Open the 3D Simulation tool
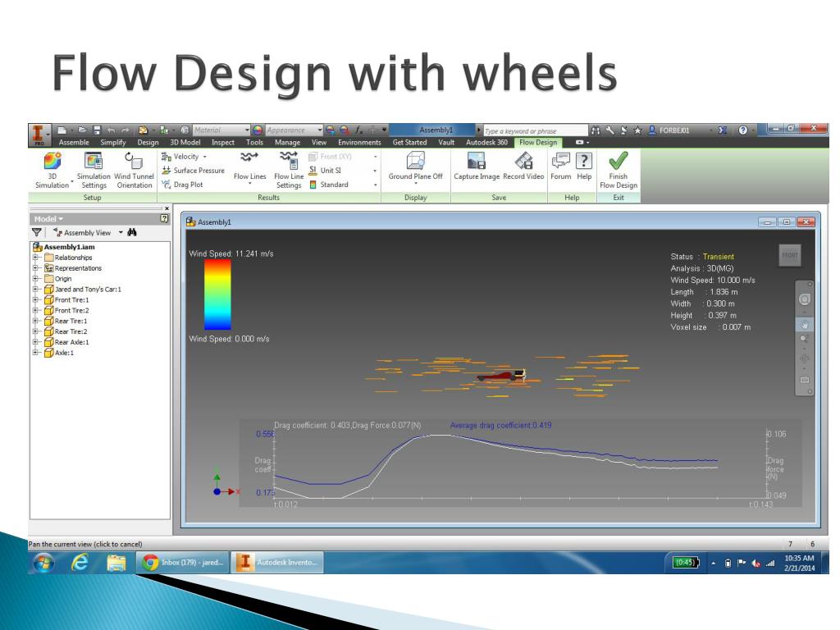The width and height of the screenshot is (840, 630). point(52,170)
